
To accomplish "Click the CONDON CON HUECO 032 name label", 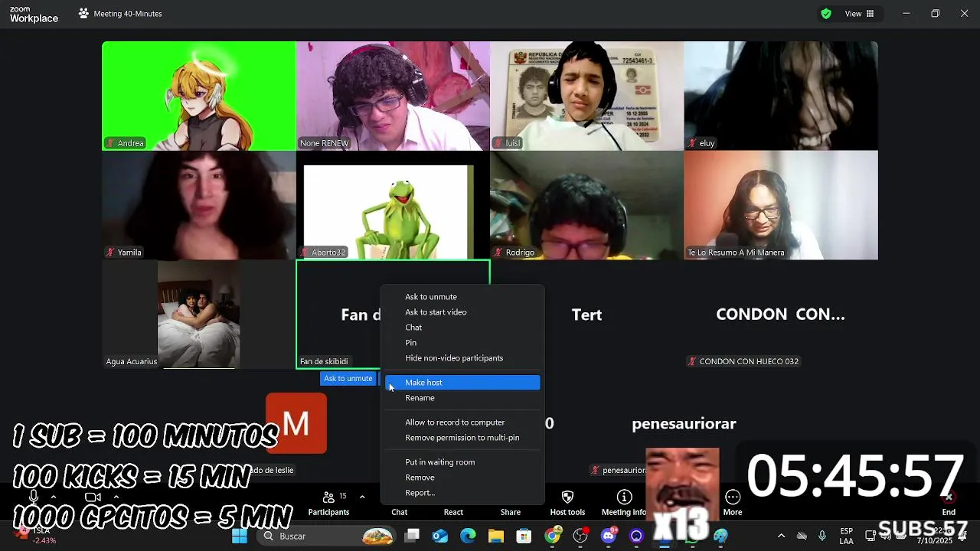I will point(743,361).
